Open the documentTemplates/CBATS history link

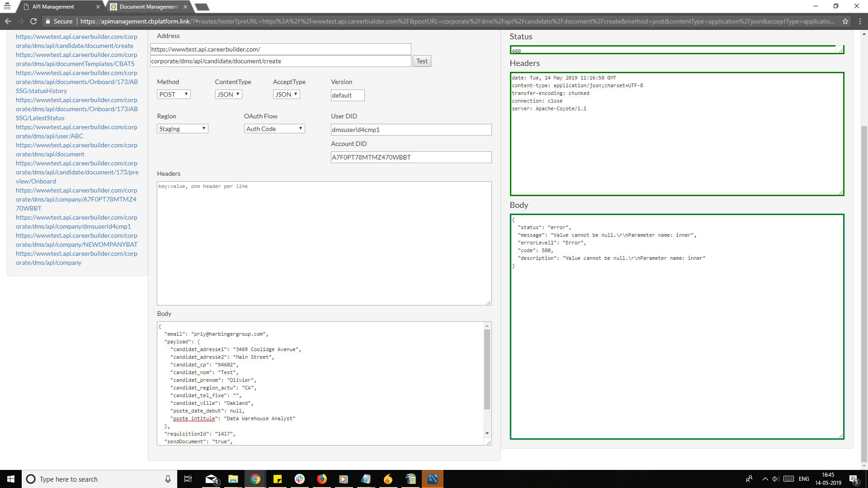tap(76, 59)
